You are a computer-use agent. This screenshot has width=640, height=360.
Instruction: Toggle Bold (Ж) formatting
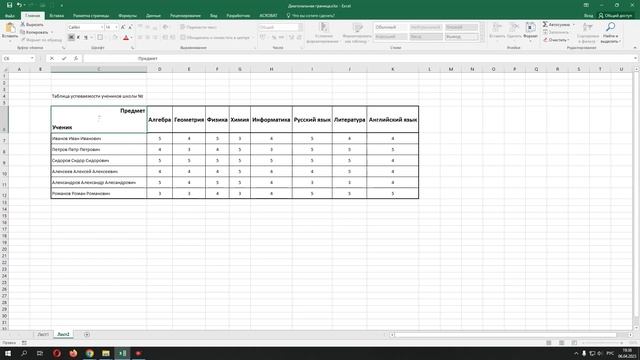coord(71,37)
